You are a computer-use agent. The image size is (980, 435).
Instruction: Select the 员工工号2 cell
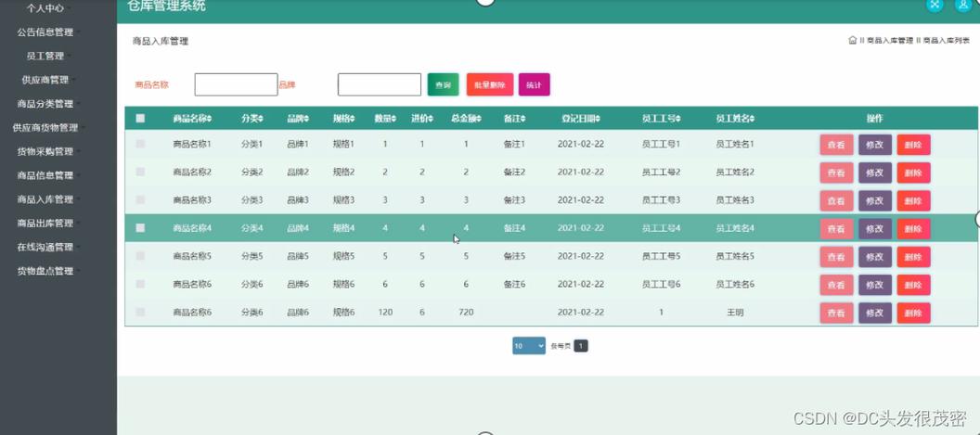point(661,172)
